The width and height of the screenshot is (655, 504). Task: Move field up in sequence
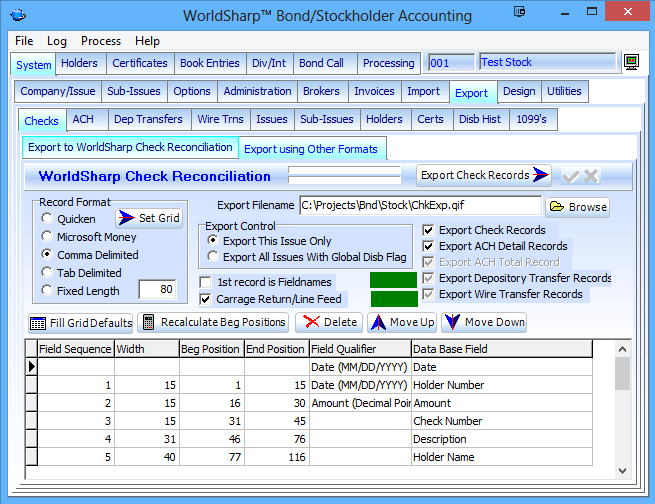[x=401, y=323]
